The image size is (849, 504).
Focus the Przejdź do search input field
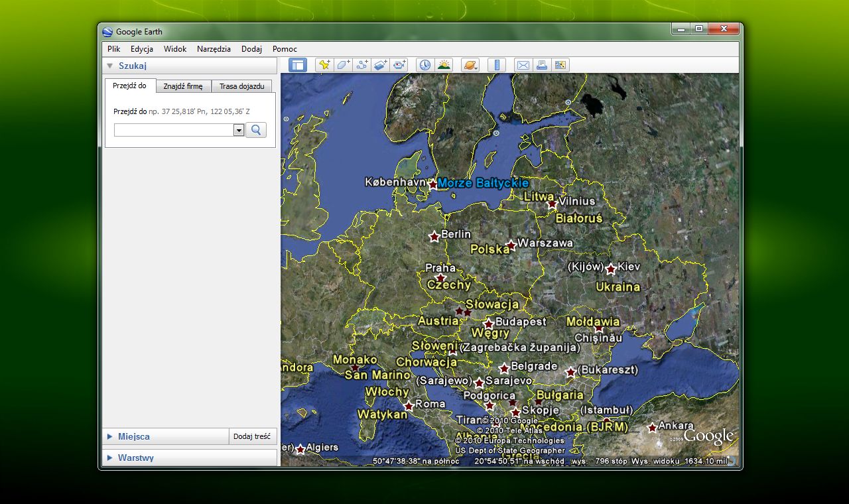(x=174, y=131)
